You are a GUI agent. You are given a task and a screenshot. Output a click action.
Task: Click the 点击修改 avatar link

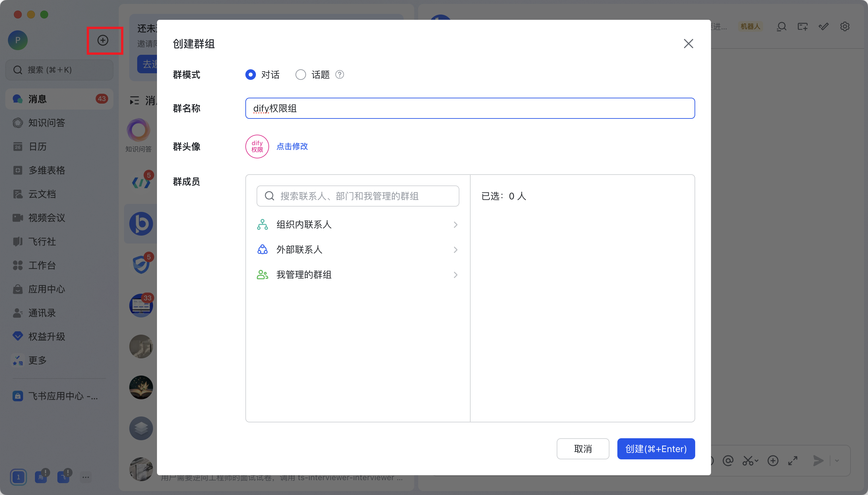pyautogui.click(x=292, y=147)
